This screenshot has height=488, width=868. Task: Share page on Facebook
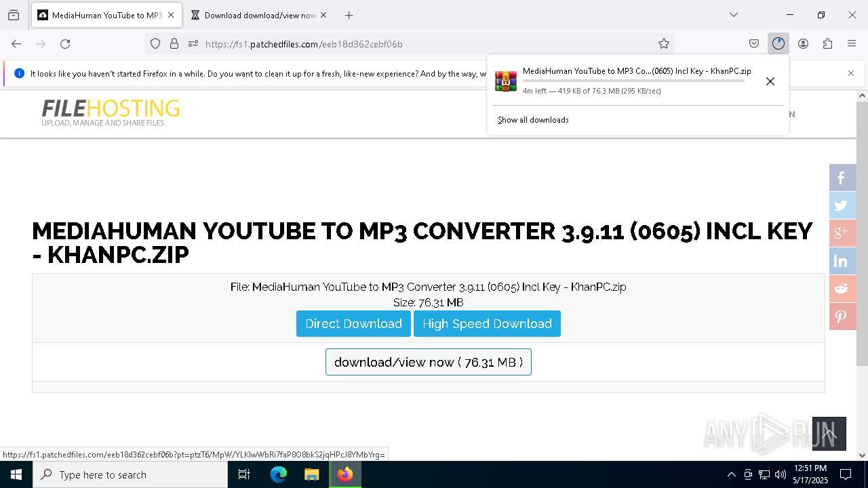842,178
